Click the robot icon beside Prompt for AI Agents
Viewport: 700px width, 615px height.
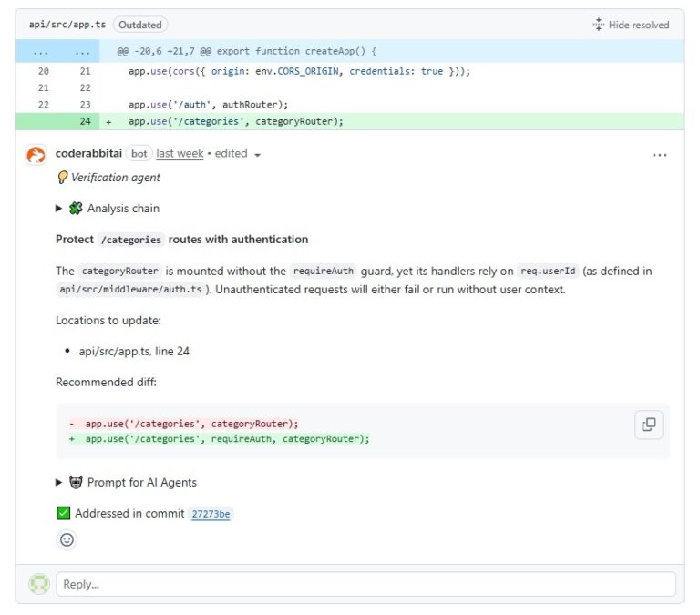pyautogui.click(x=76, y=482)
